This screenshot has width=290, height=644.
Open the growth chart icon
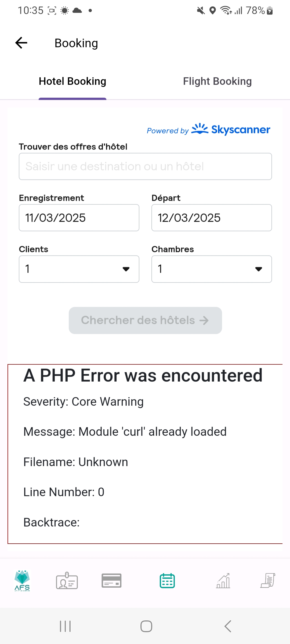pyautogui.click(x=223, y=581)
